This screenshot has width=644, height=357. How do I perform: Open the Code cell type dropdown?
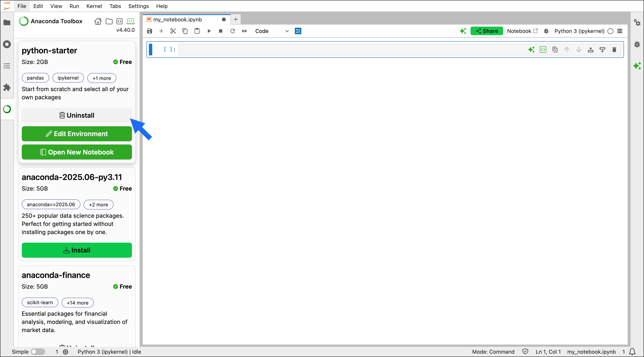272,31
